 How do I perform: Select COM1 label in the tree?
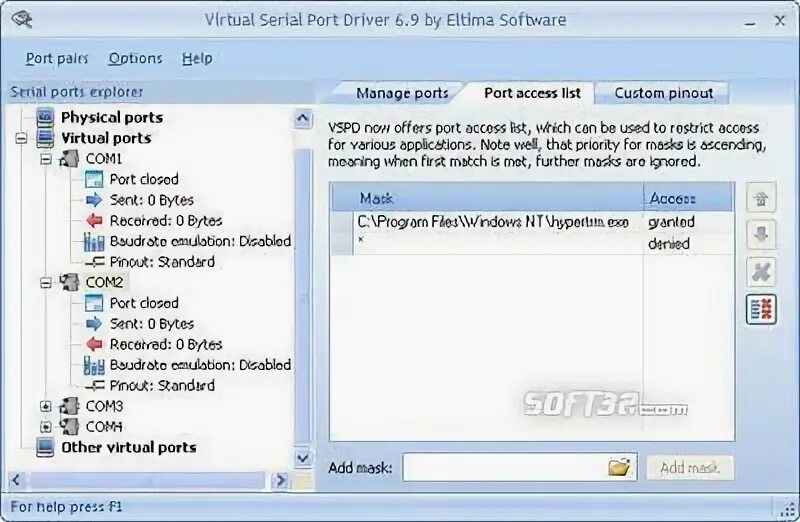pyautogui.click(x=104, y=159)
